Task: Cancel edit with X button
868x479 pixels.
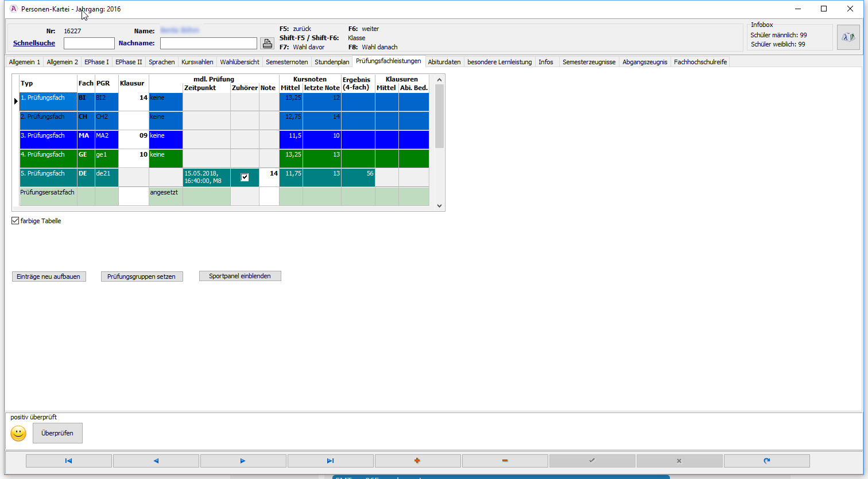Action: pyautogui.click(x=680, y=461)
